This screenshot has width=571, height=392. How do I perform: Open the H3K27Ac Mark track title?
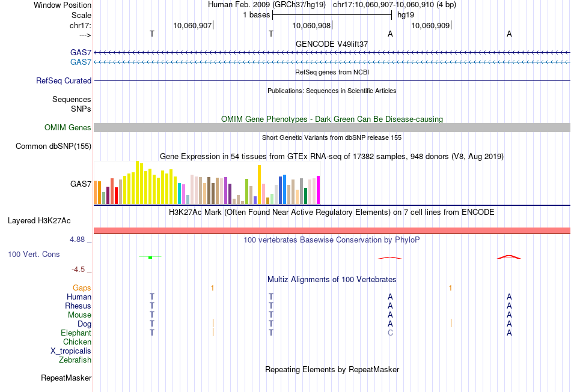[332, 213]
